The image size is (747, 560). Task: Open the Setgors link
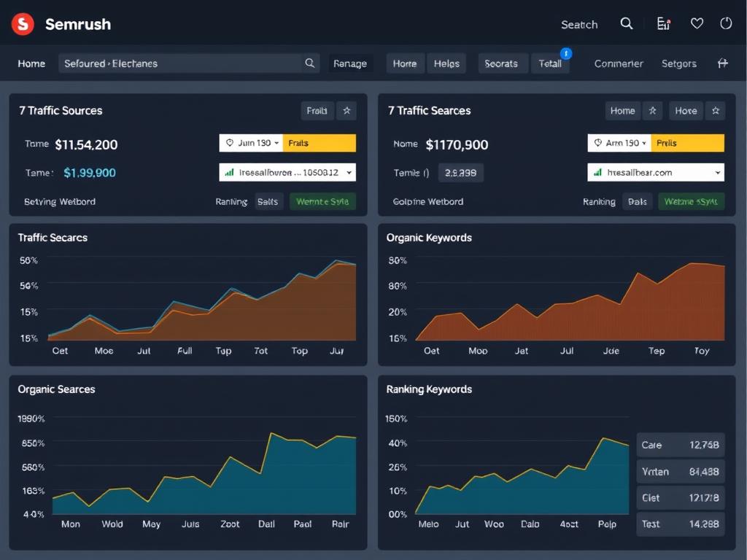pos(679,63)
